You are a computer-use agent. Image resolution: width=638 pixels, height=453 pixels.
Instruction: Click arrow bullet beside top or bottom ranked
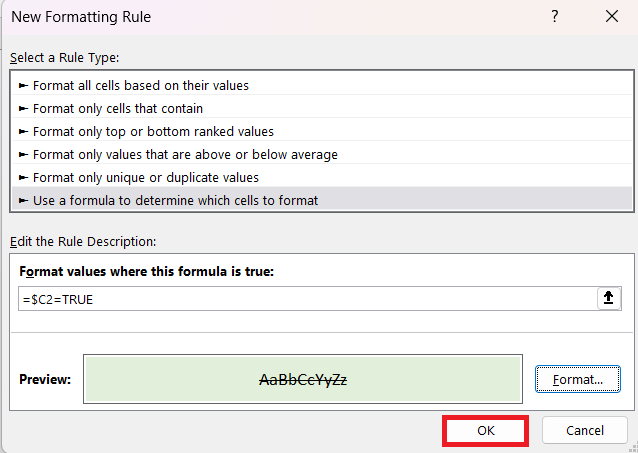click(24, 131)
